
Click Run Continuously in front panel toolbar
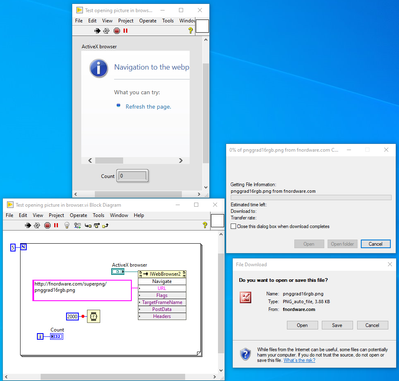coord(106,31)
